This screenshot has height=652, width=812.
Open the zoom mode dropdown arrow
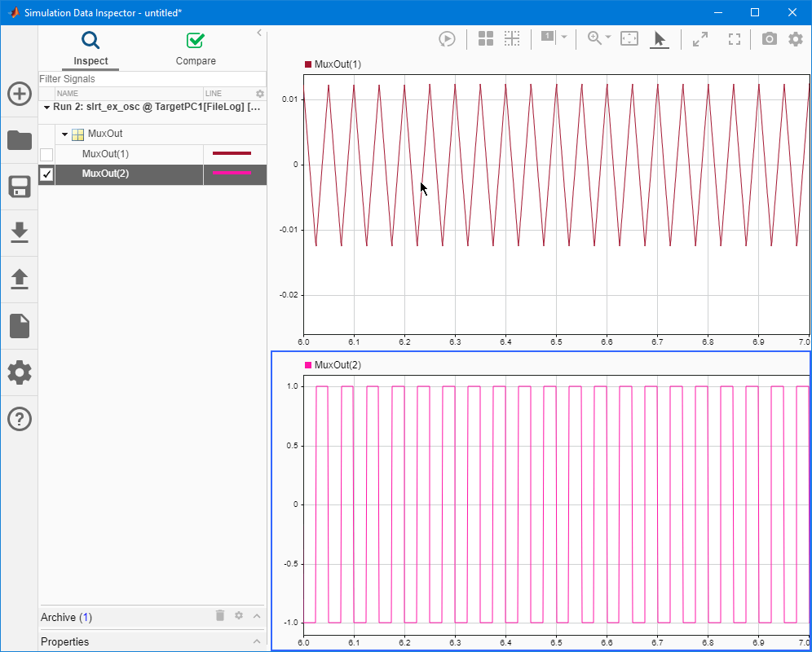[x=607, y=38]
